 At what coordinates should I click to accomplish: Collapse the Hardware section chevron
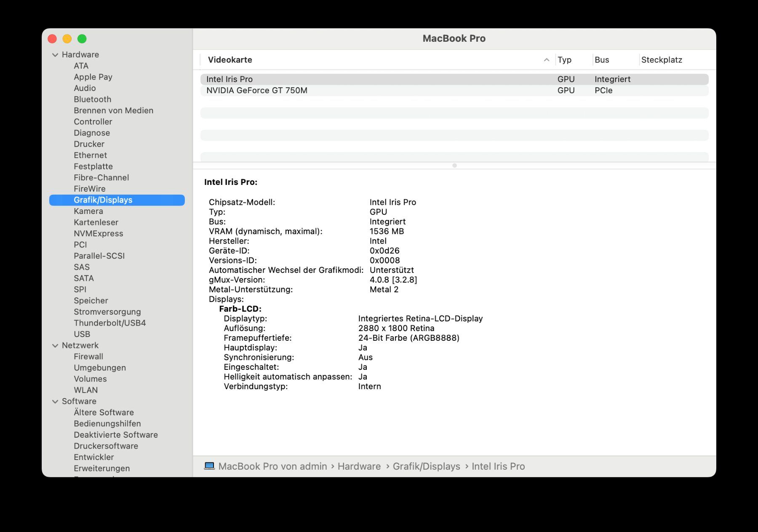point(55,55)
